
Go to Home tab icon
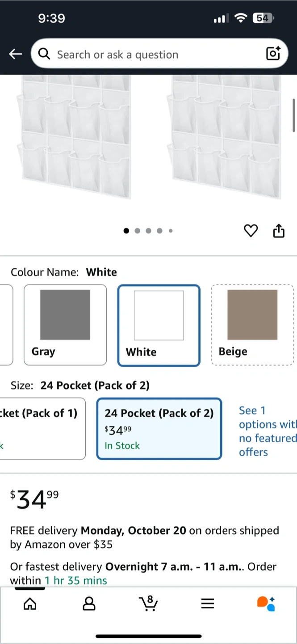point(30,604)
